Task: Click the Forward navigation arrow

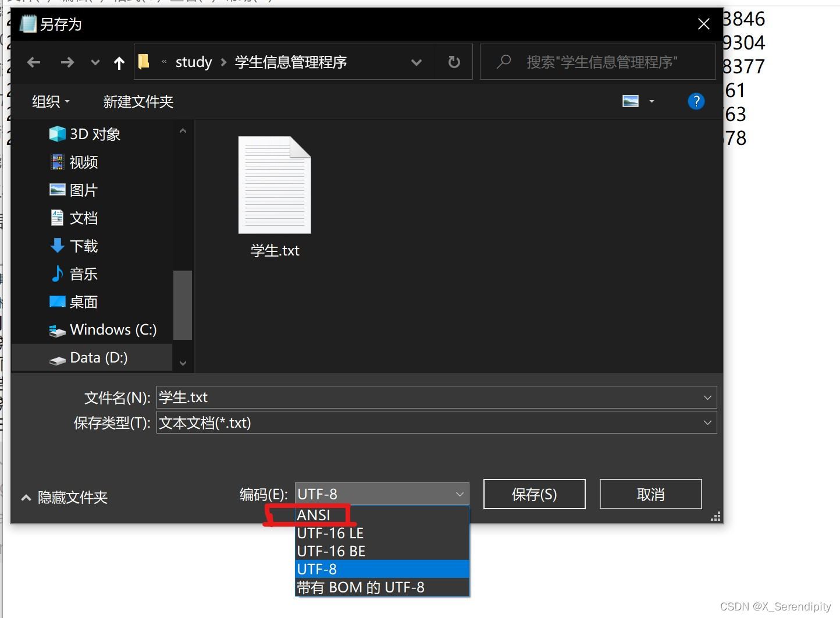Action: tap(67, 62)
